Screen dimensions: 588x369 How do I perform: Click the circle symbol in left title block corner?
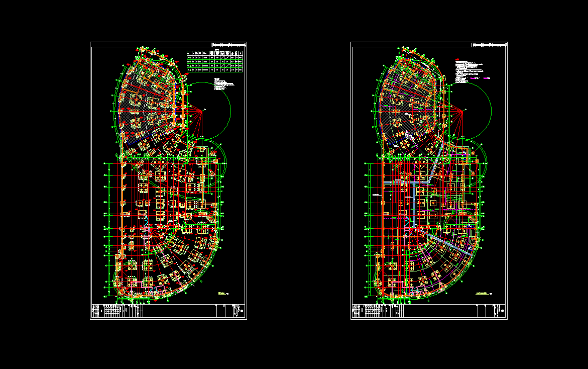click(x=243, y=312)
